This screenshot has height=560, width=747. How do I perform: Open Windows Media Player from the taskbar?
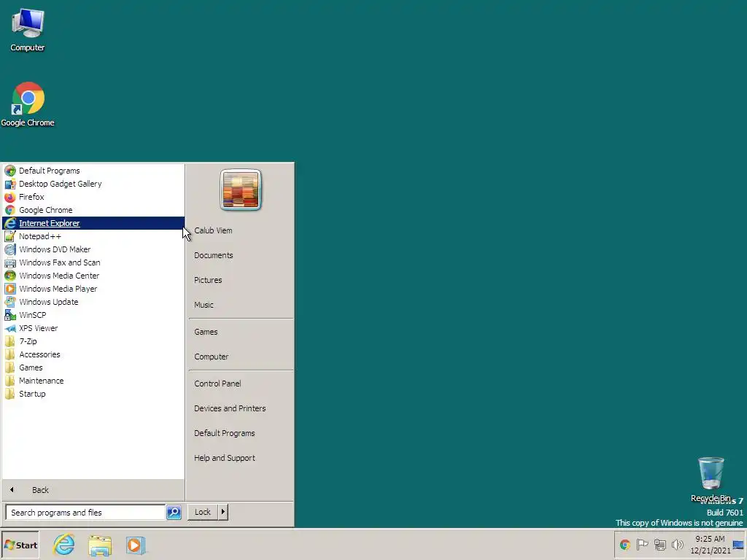(x=135, y=545)
